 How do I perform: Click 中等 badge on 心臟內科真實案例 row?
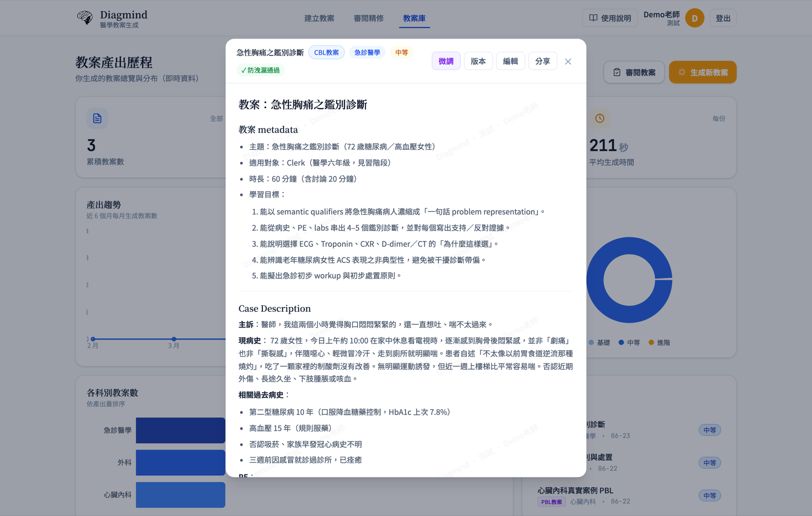coord(709,496)
